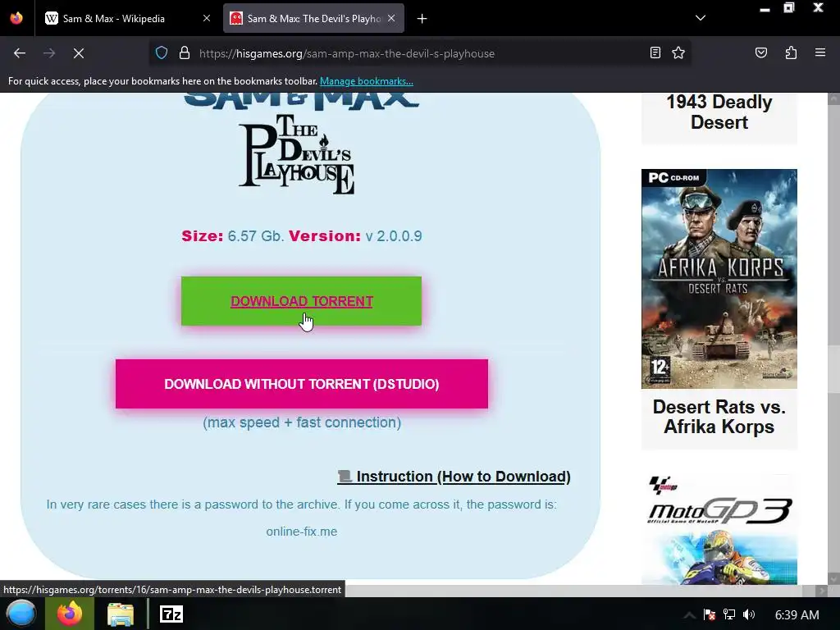Open the start menu orb
This screenshot has height=630, width=840.
(21, 614)
